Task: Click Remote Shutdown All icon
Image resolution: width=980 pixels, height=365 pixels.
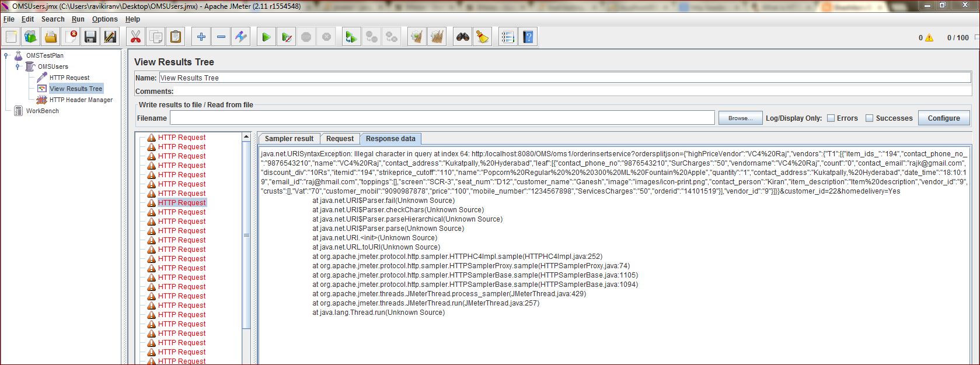Action: (x=392, y=37)
